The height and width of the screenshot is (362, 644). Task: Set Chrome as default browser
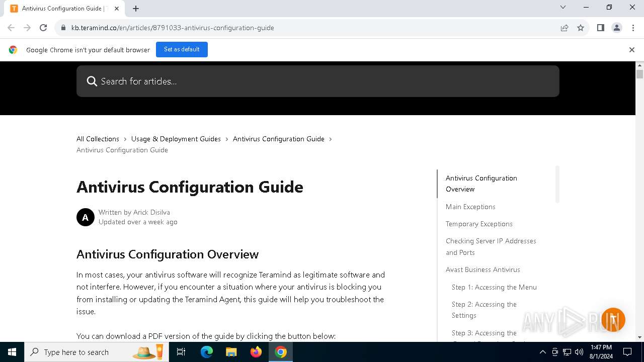coord(182,49)
